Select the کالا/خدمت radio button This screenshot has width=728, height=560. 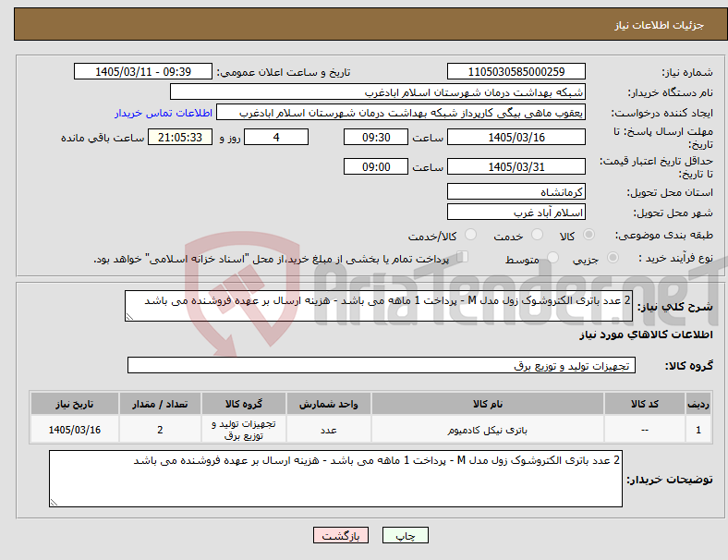(471, 235)
